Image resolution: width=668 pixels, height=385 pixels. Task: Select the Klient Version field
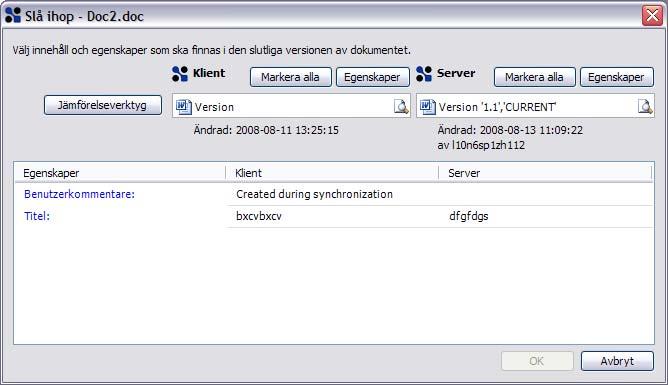tap(291, 106)
